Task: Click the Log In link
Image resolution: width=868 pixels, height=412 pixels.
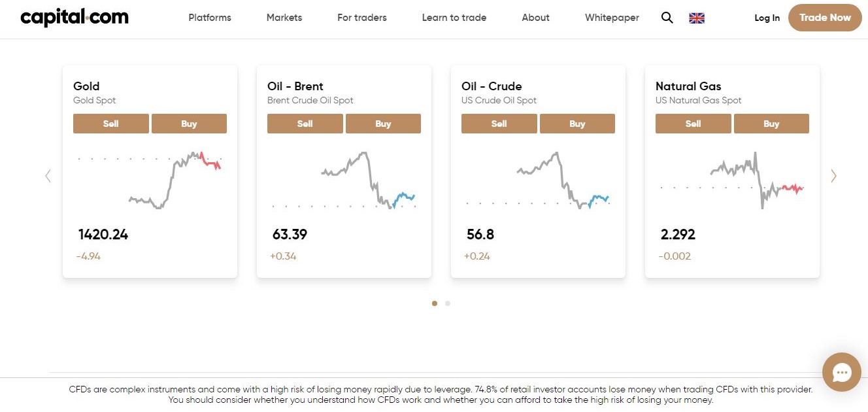Action: coord(767,18)
